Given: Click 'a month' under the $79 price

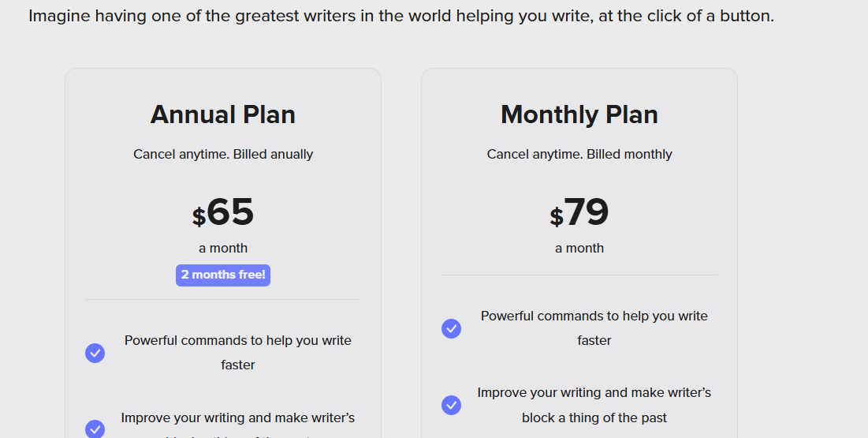Looking at the screenshot, I should point(579,248).
